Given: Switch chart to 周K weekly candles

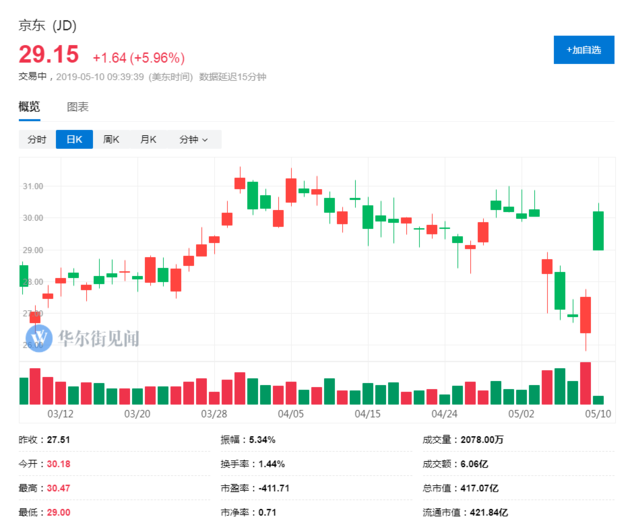Looking at the screenshot, I should [x=111, y=139].
